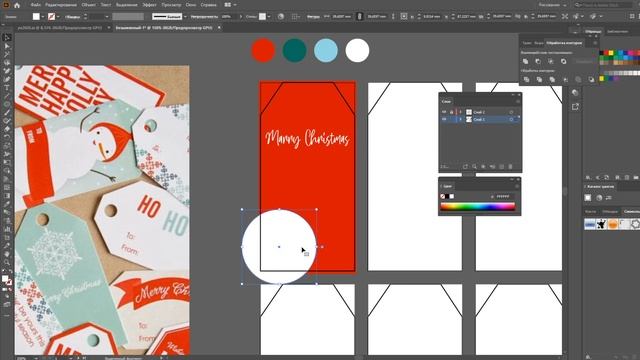Click the Minus Back pathfinder icon
640x360 pixels.
(x=591, y=79)
